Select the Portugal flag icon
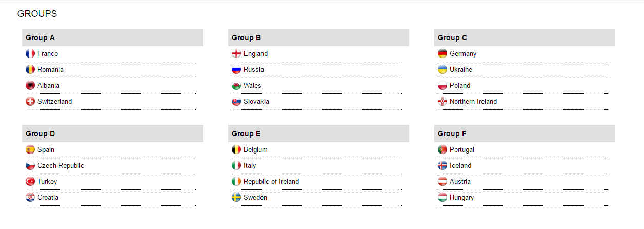The height and width of the screenshot is (229, 644). pos(442,149)
